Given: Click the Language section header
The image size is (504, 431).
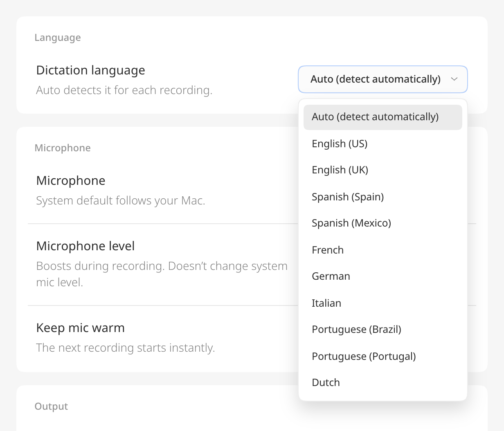Looking at the screenshot, I should click(x=58, y=38).
